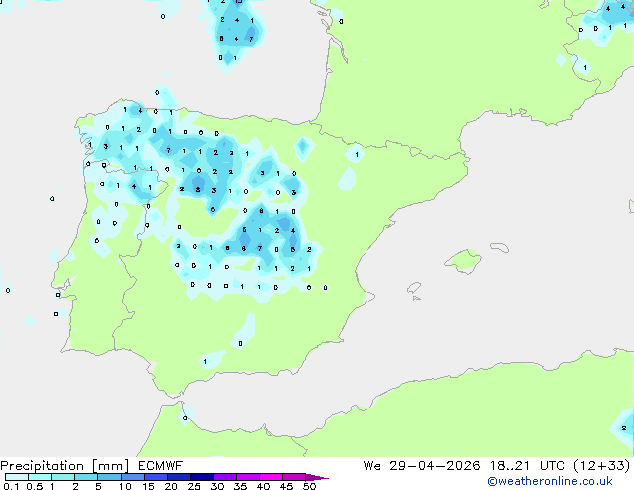634x490 pixels.
Task: Click the 0.1 to 0.5 mm legend color
Action: (17, 477)
